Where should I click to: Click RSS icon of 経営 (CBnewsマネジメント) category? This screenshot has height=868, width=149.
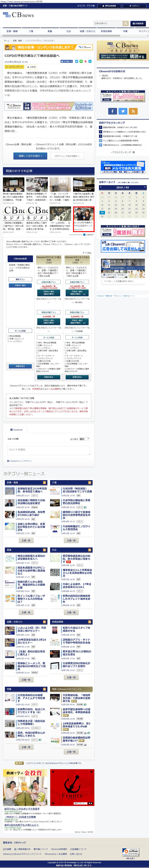pyautogui.click(x=89, y=689)
